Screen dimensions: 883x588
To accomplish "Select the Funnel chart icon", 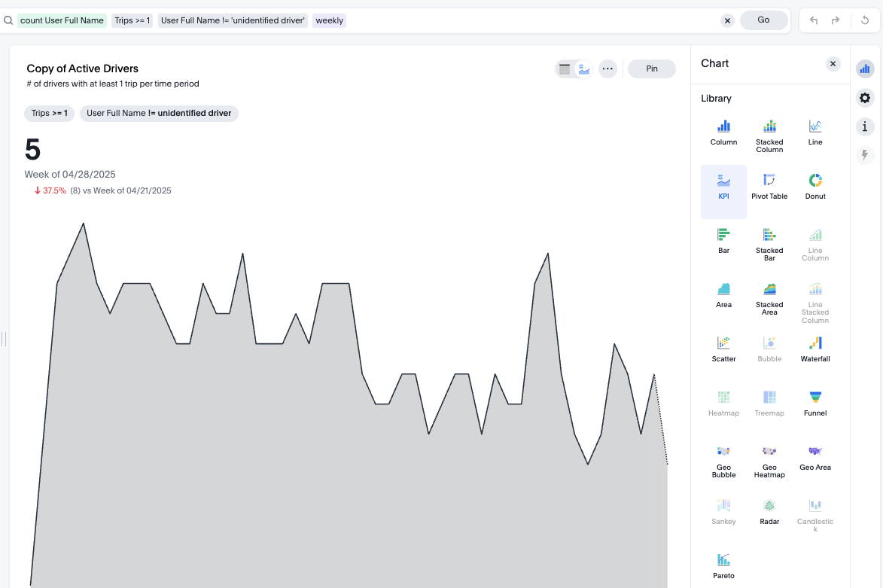I will coord(815,403).
